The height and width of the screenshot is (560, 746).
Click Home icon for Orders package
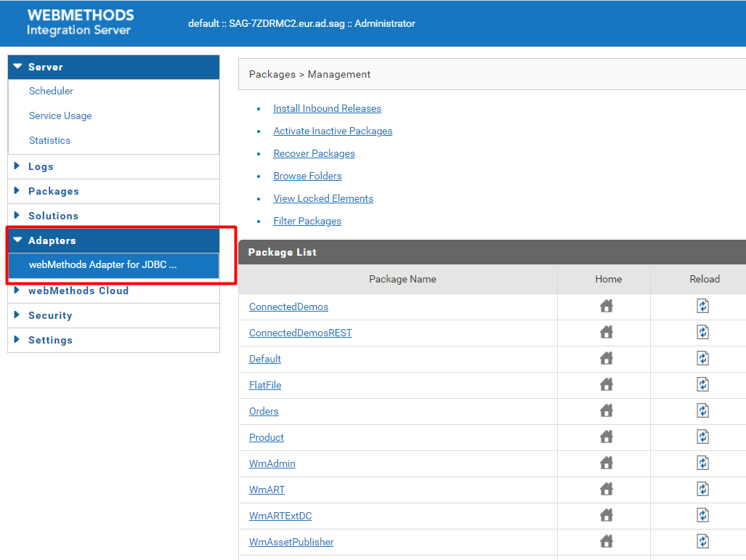[x=606, y=410]
